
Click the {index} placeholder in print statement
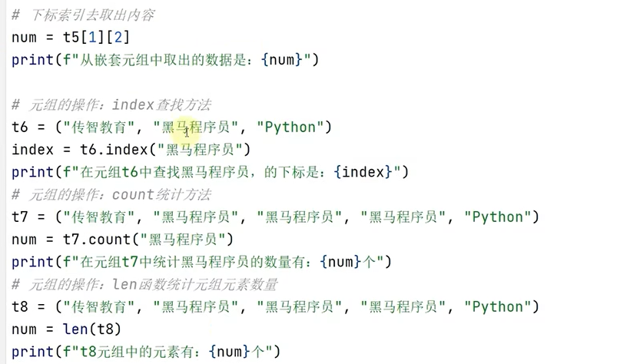363,172
